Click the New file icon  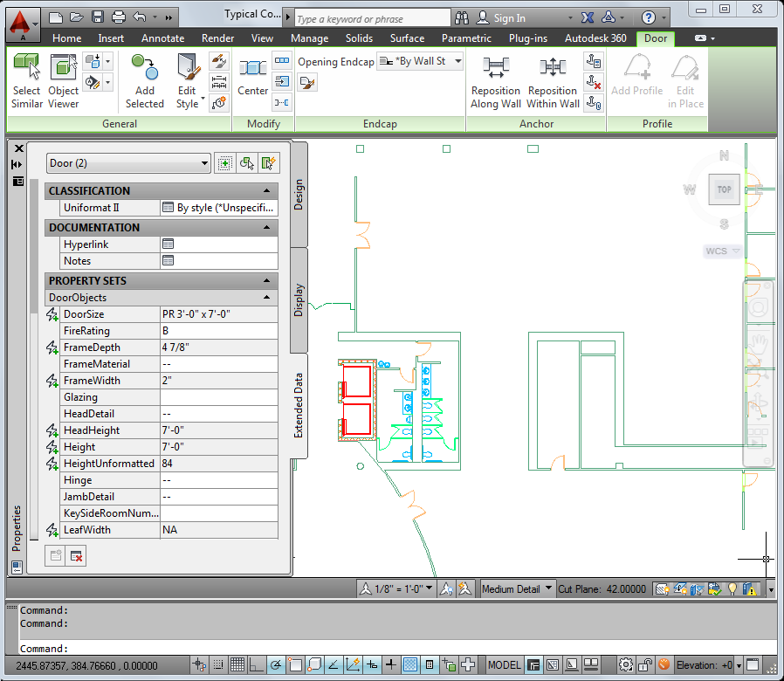pos(56,18)
